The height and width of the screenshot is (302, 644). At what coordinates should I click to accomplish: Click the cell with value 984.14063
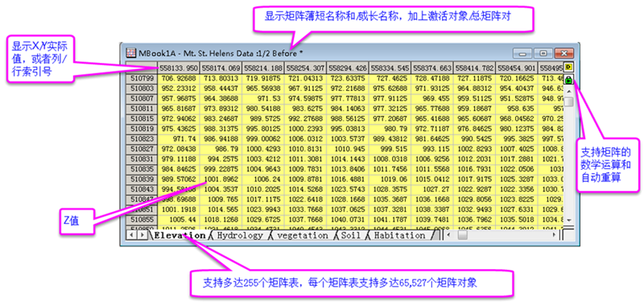coord(348,109)
